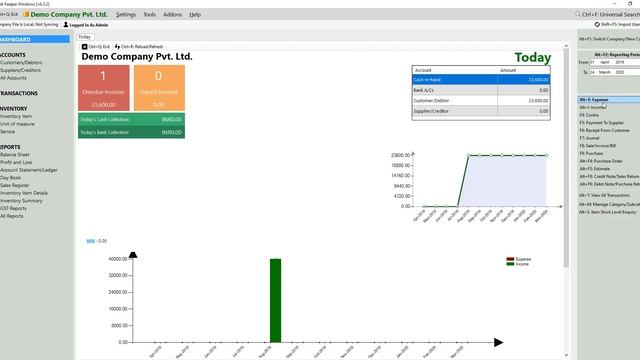Screen dimensions: 640x360
Task: Click Alt+F9 Debit Note/Purchase Return shortcut
Action: pyautogui.click(x=609, y=184)
